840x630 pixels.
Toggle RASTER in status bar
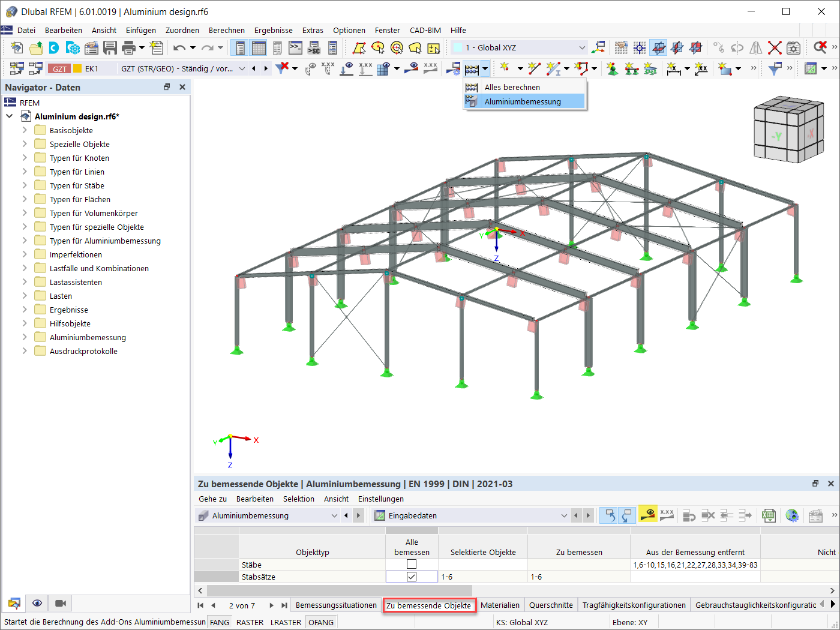(250, 622)
